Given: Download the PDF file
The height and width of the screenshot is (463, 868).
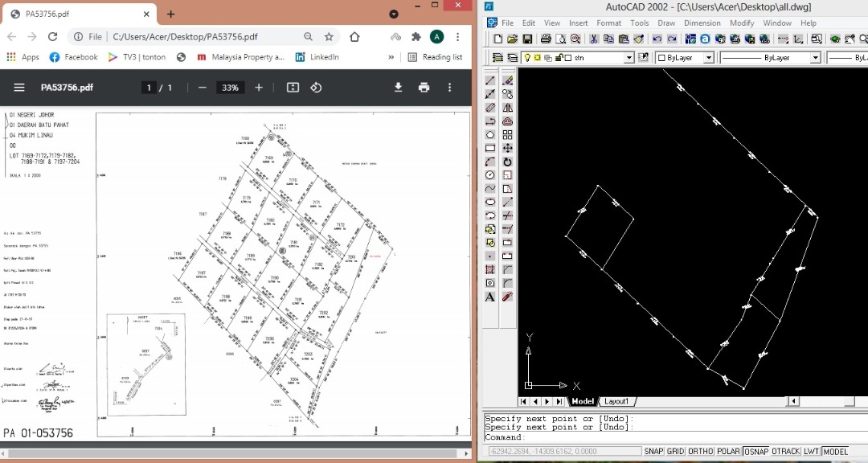Looking at the screenshot, I should [x=398, y=88].
